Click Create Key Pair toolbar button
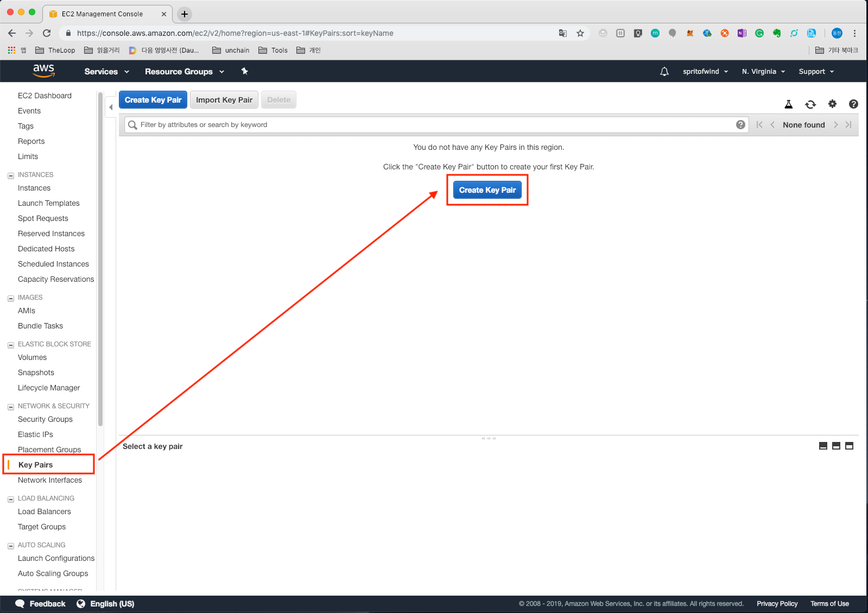The width and height of the screenshot is (868, 613). (x=153, y=100)
